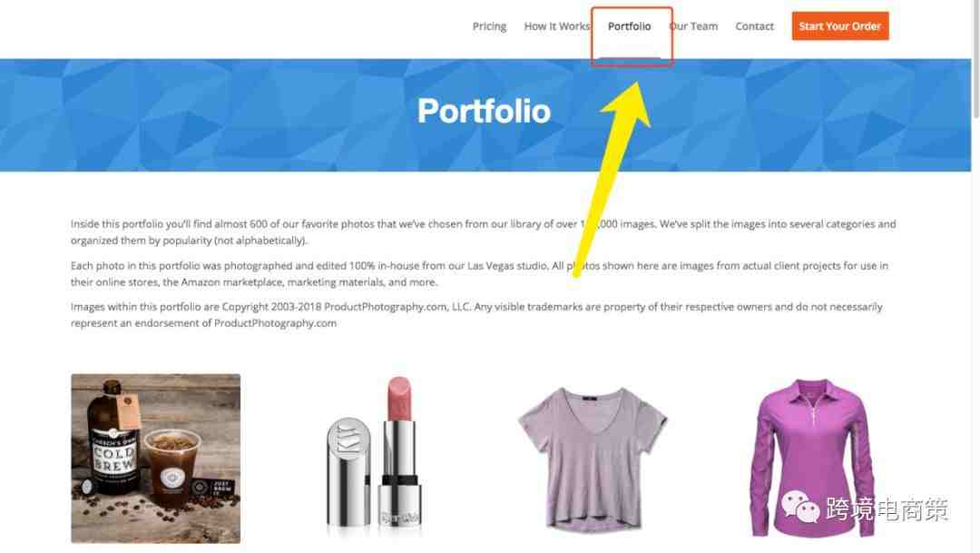Click the orange Start Your Order button
Screen dimensions: 980x553
840,26
